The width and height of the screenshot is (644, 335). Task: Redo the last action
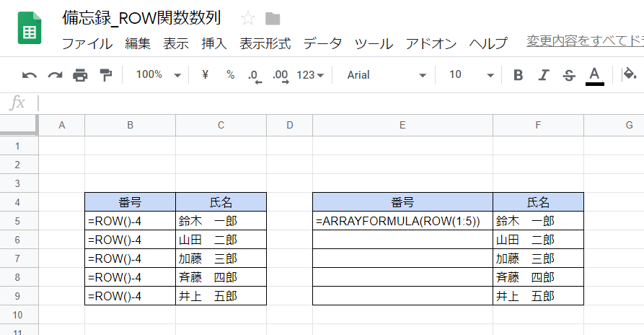(55, 75)
